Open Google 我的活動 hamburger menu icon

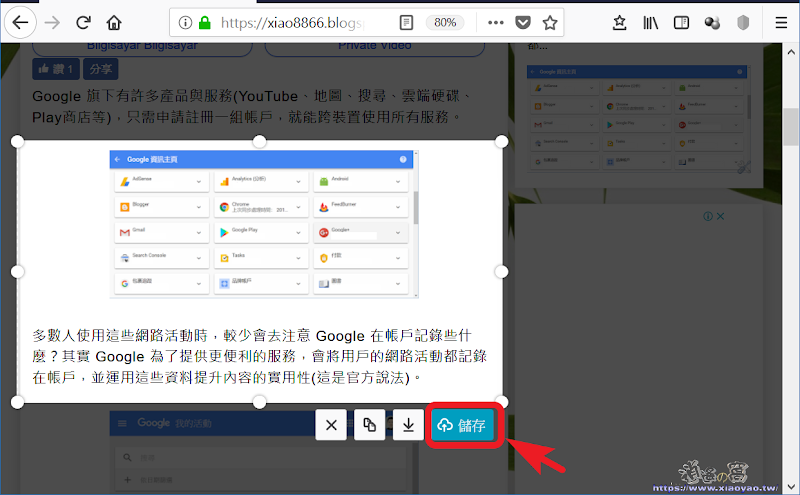(122, 423)
